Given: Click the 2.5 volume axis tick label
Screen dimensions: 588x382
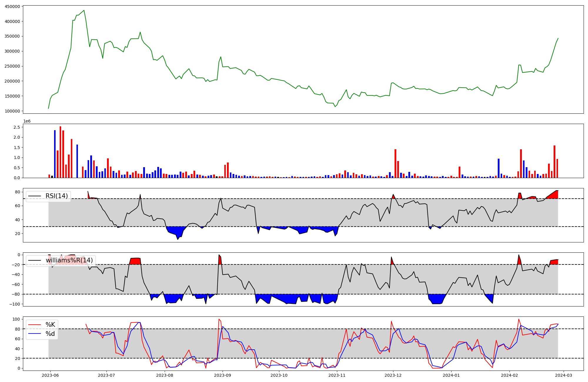Looking at the screenshot, I should (17, 127).
